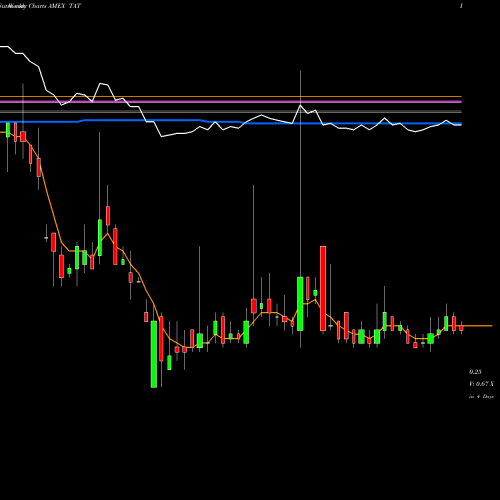The image size is (500, 500).
Task: Click the 'Charts AMEX TAT' title text
Action: (55, 6)
